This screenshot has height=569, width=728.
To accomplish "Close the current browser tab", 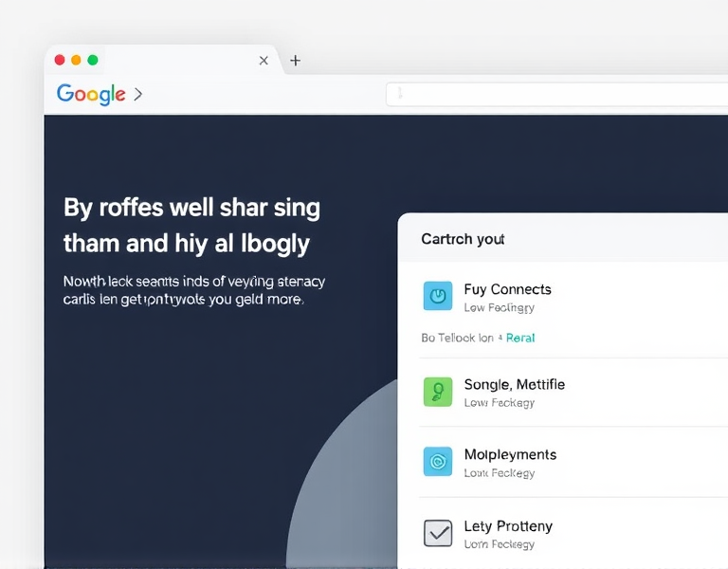I will click(264, 61).
